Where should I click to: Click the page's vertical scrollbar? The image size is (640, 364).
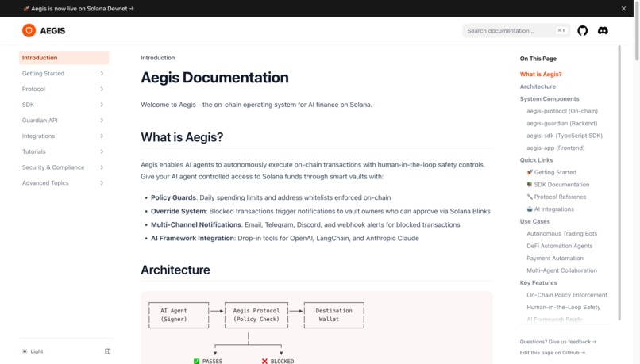(x=637, y=31)
